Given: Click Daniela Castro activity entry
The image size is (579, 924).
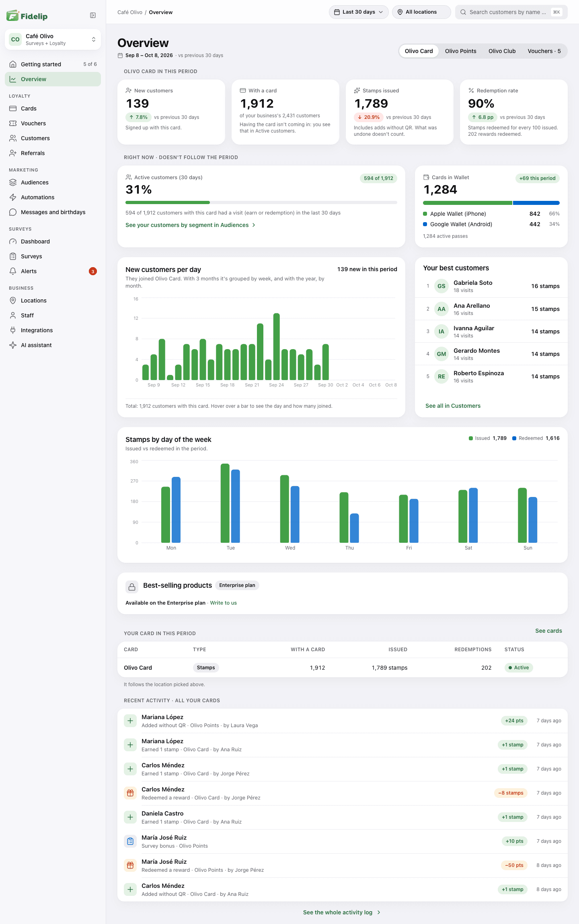Looking at the screenshot, I should click(343, 817).
